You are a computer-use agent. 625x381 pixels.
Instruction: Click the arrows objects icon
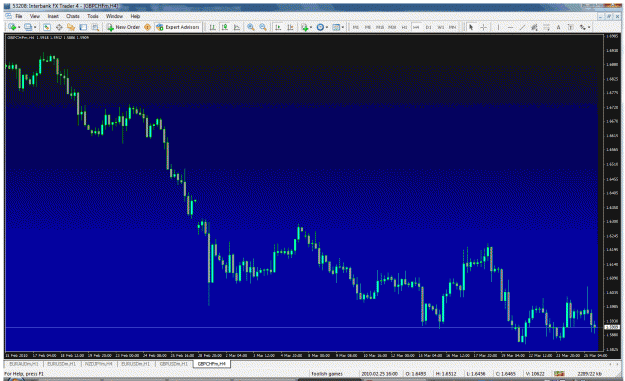point(583,27)
